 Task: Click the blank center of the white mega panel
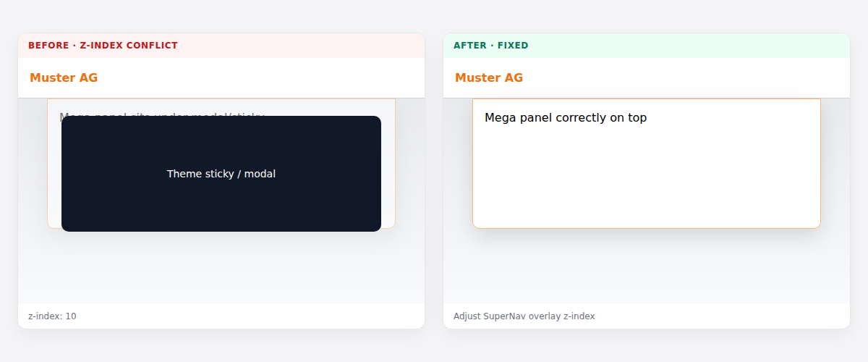tap(647, 177)
